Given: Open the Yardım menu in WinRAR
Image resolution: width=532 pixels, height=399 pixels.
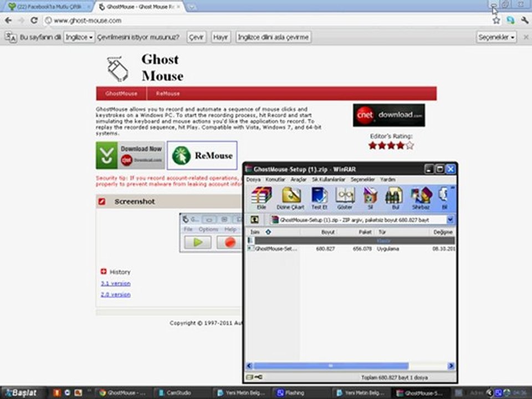Looking at the screenshot, I should 387,179.
